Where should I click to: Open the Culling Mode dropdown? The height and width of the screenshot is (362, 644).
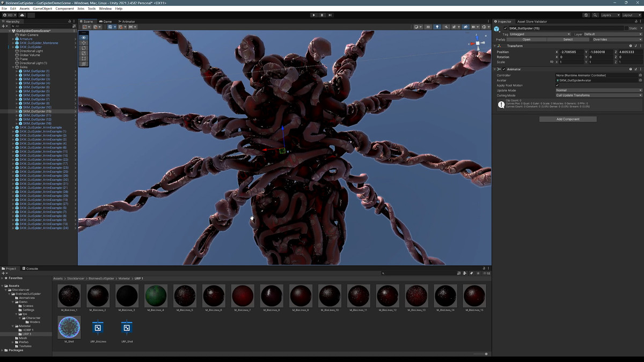pyautogui.click(x=598, y=95)
